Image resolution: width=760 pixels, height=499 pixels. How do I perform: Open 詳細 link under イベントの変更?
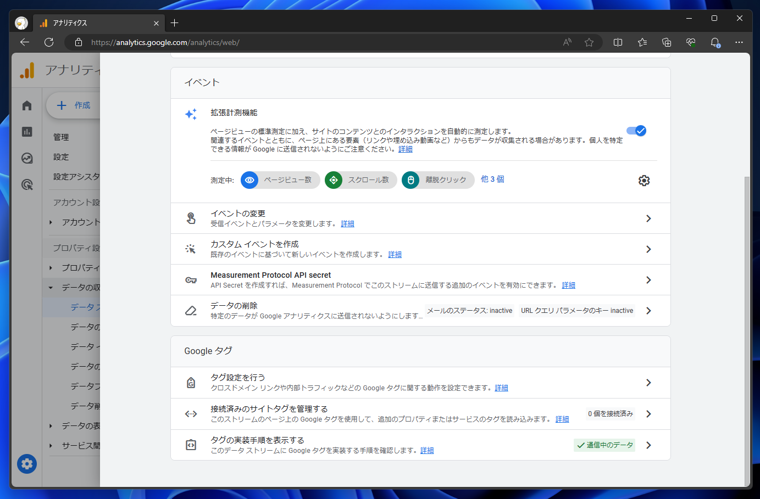coord(348,224)
